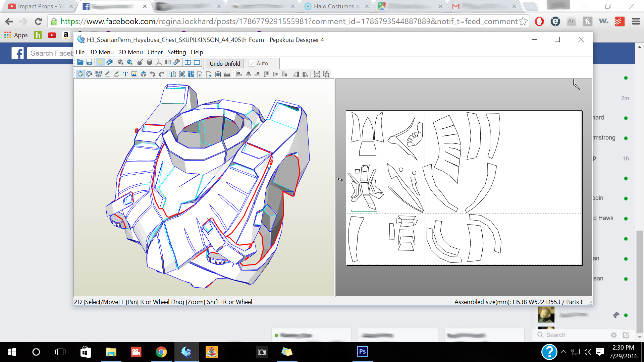Click the blue 3D cube icon in 2D toolbar
644x362 pixels.
coord(144,74)
